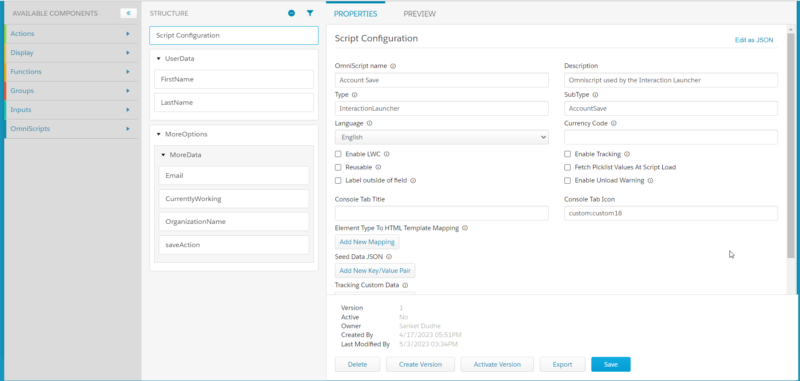Click the info icon beside Enable Unload Warning
Screen dimensions: 800x381
[x=651, y=180]
